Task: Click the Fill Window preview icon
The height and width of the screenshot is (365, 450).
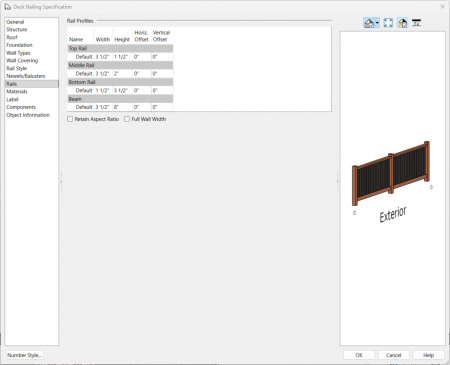Action: (388, 23)
